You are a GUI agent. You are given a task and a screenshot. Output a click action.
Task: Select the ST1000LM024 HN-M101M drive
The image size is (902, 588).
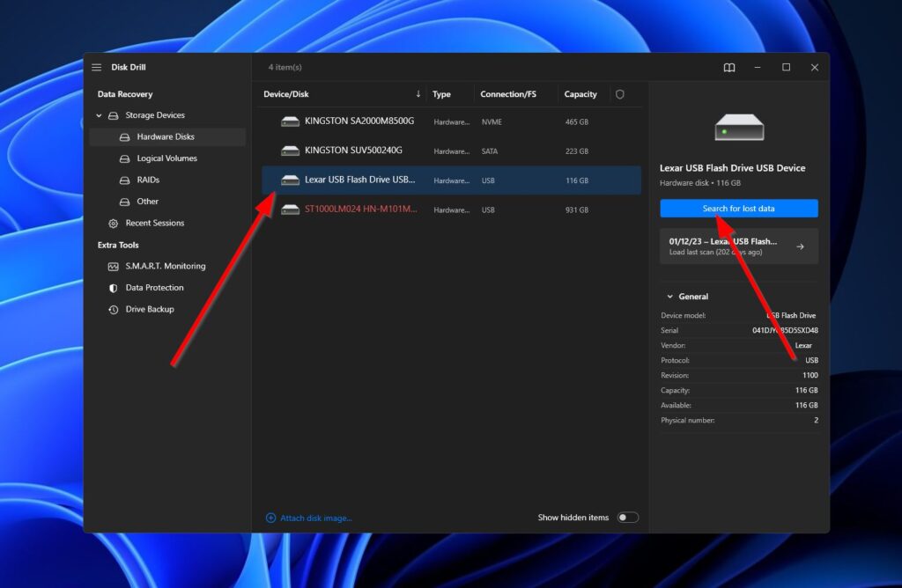360,209
